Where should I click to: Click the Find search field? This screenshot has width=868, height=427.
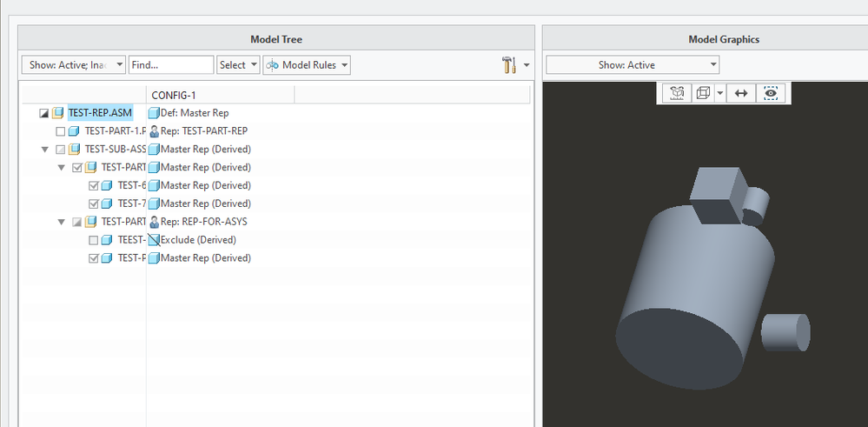[x=170, y=65]
